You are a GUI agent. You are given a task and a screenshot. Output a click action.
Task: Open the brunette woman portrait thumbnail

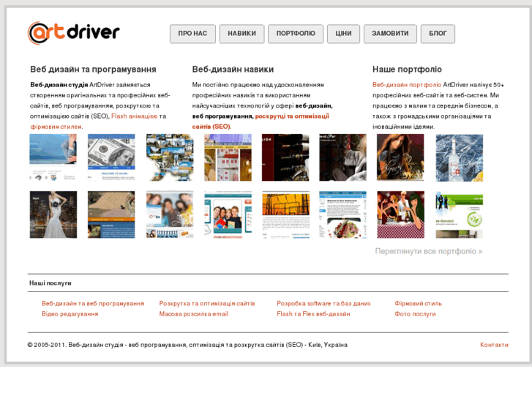point(400,157)
